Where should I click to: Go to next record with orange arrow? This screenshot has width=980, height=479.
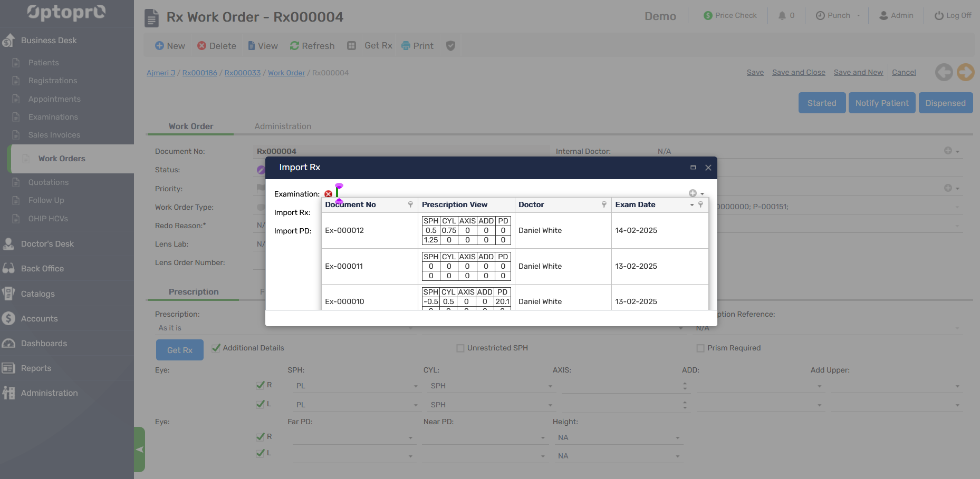pyautogui.click(x=965, y=72)
